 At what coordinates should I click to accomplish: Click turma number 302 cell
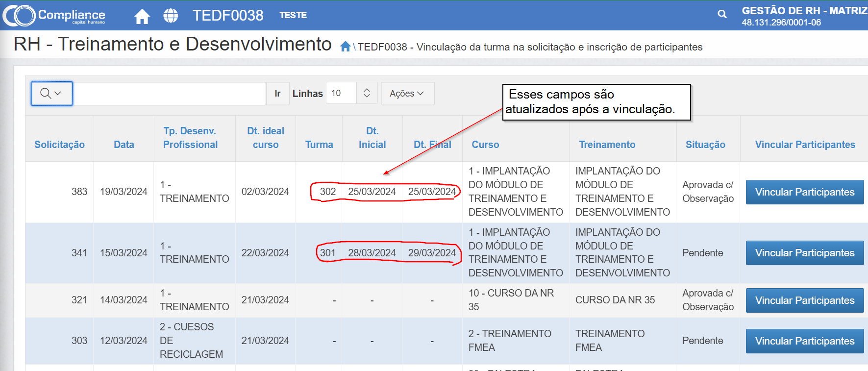328,192
